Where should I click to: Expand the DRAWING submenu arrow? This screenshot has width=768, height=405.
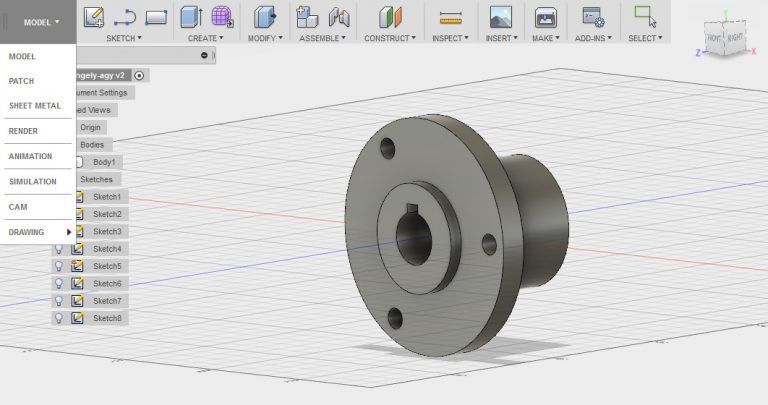click(68, 232)
